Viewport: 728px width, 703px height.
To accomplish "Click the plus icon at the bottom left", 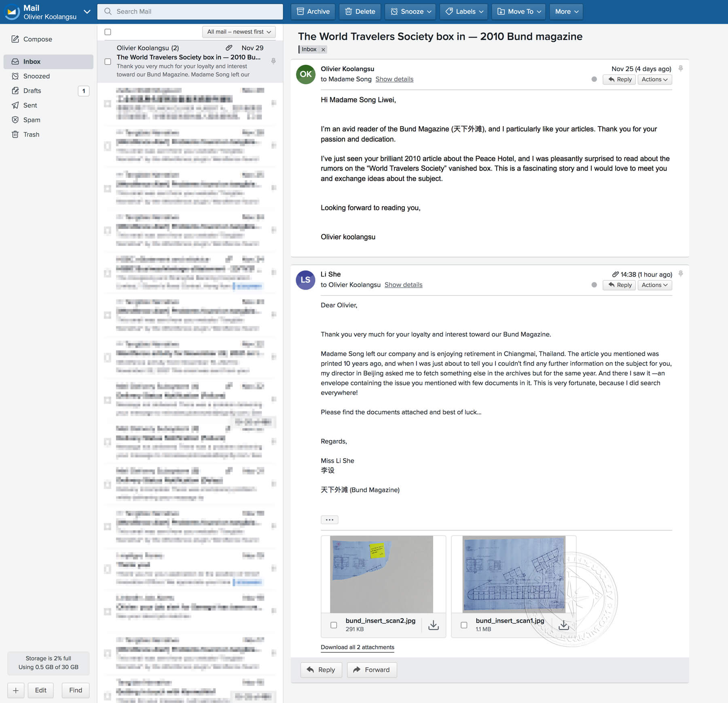I will (x=16, y=690).
